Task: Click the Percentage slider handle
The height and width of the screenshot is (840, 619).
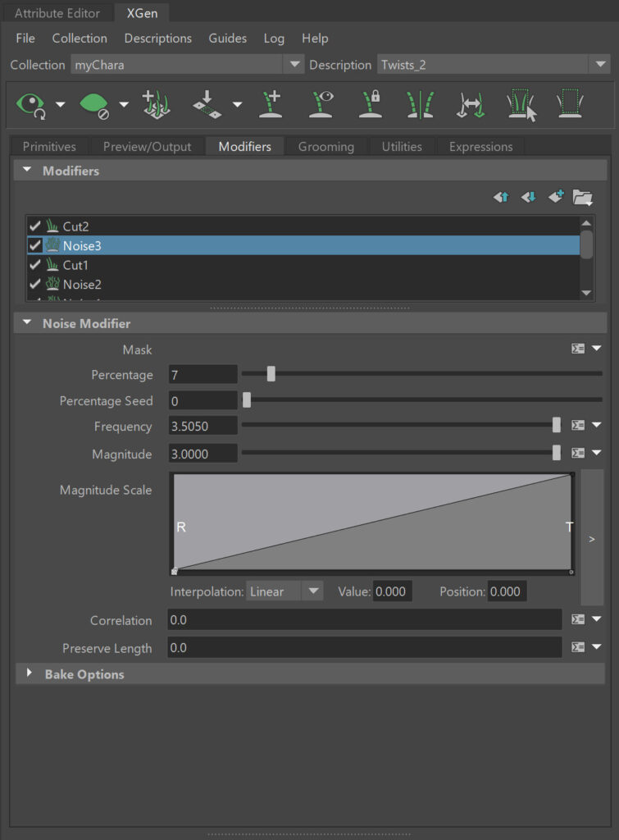Action: [271, 375]
